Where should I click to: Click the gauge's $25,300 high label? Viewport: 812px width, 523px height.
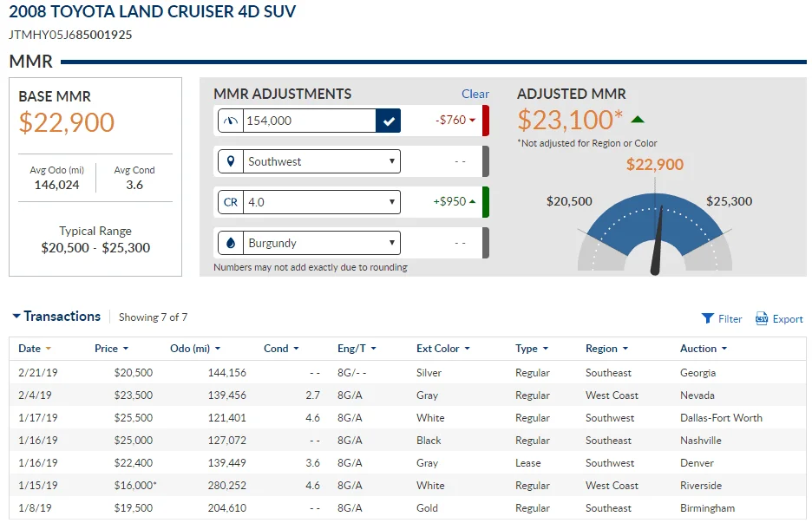coord(729,201)
